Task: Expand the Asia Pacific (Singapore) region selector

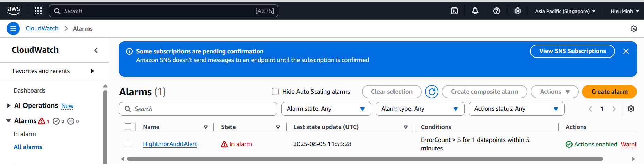Action: tap(565, 11)
